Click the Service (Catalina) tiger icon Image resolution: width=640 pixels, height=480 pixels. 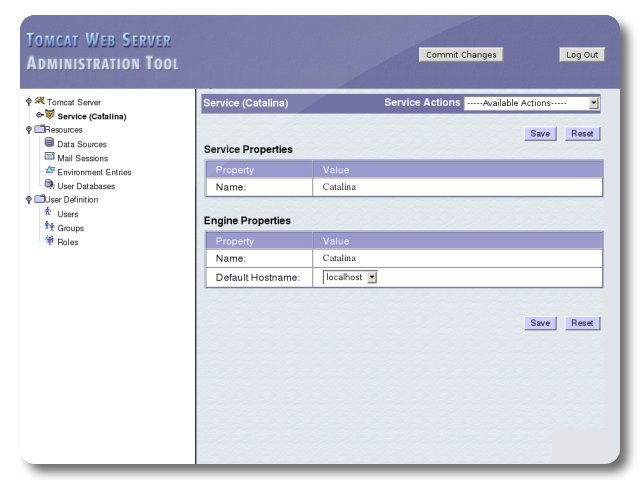49,115
